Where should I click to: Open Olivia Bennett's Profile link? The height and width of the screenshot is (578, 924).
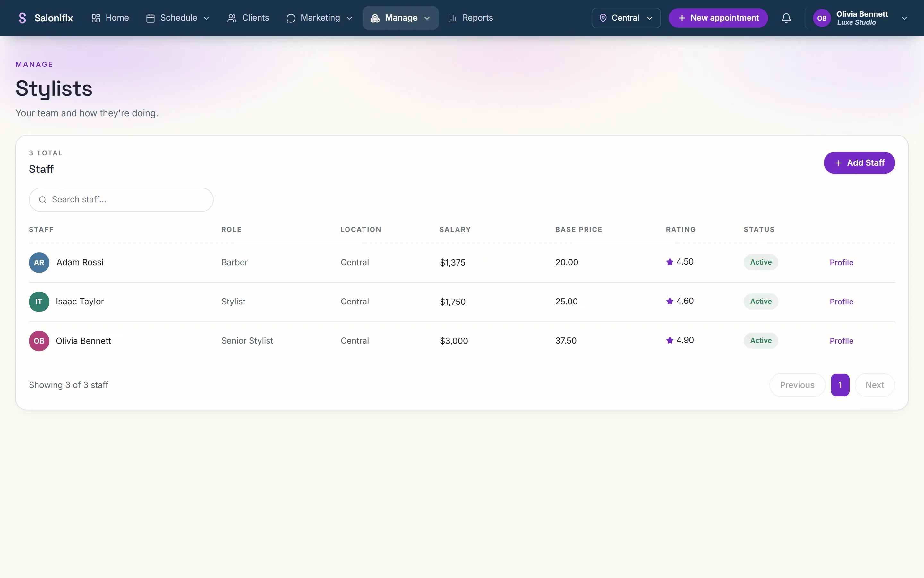click(841, 341)
